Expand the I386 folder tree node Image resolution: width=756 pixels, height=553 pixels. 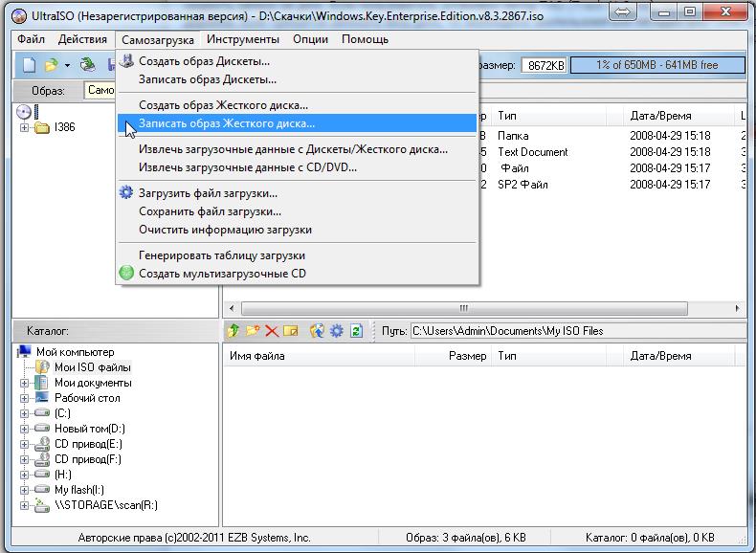[x=25, y=127]
